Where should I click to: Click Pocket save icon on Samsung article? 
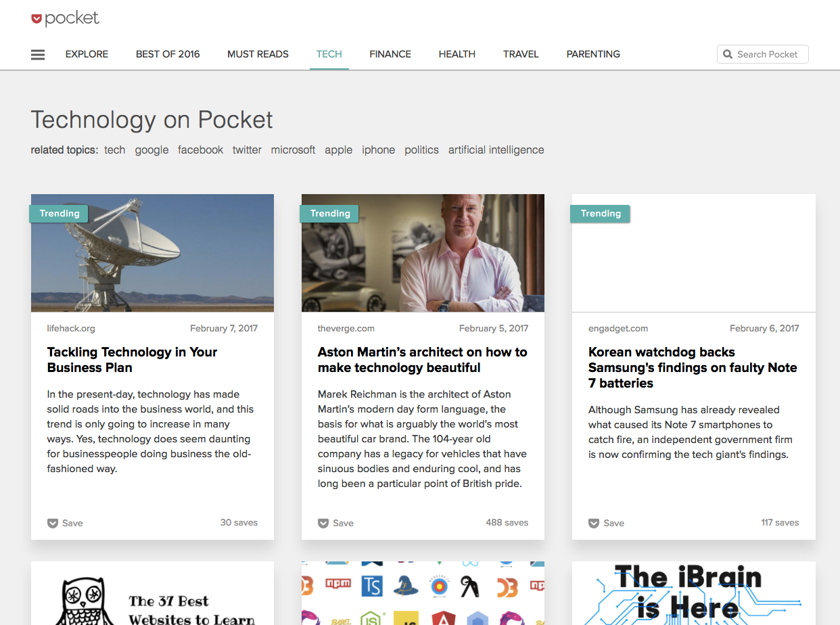(594, 523)
